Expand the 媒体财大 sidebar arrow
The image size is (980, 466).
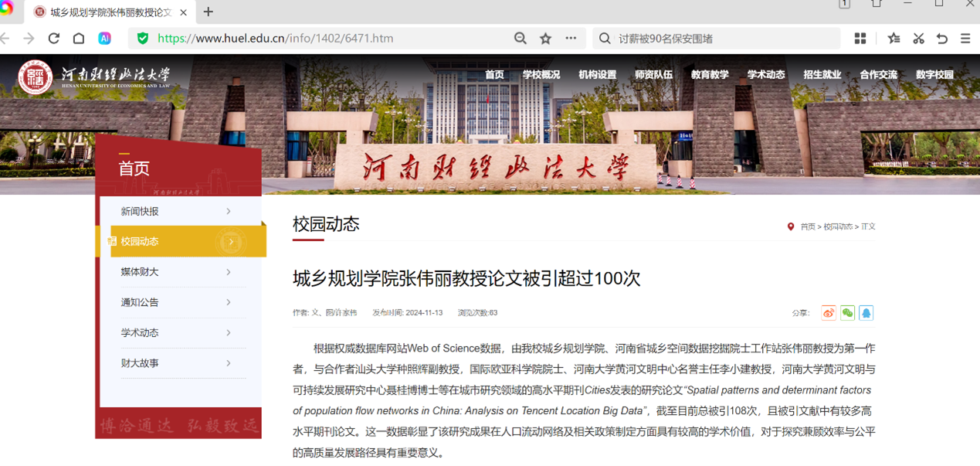pos(229,272)
